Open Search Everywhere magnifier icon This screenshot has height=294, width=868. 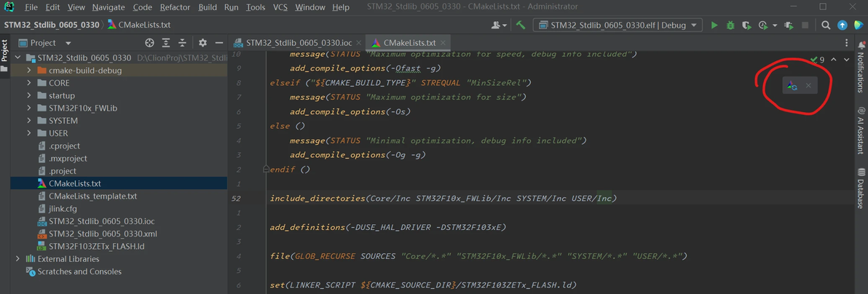tap(826, 25)
